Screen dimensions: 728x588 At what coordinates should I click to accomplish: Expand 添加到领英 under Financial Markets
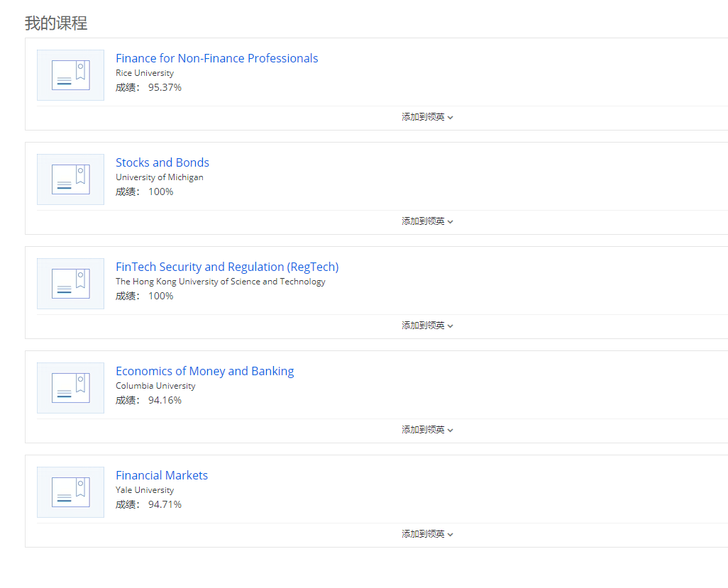[427, 534]
